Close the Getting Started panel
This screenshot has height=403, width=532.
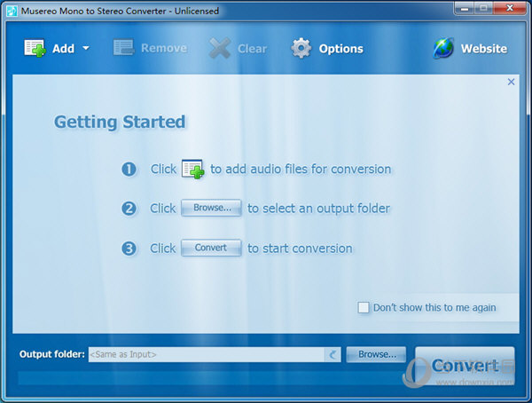tap(511, 82)
